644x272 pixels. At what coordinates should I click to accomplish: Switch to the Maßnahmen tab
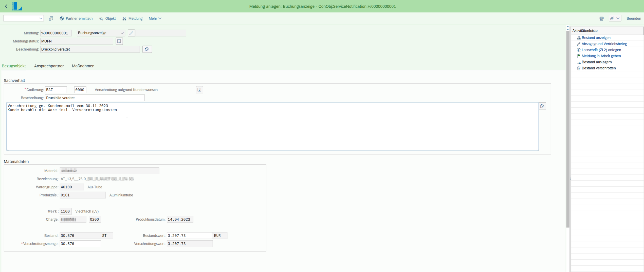(x=83, y=66)
